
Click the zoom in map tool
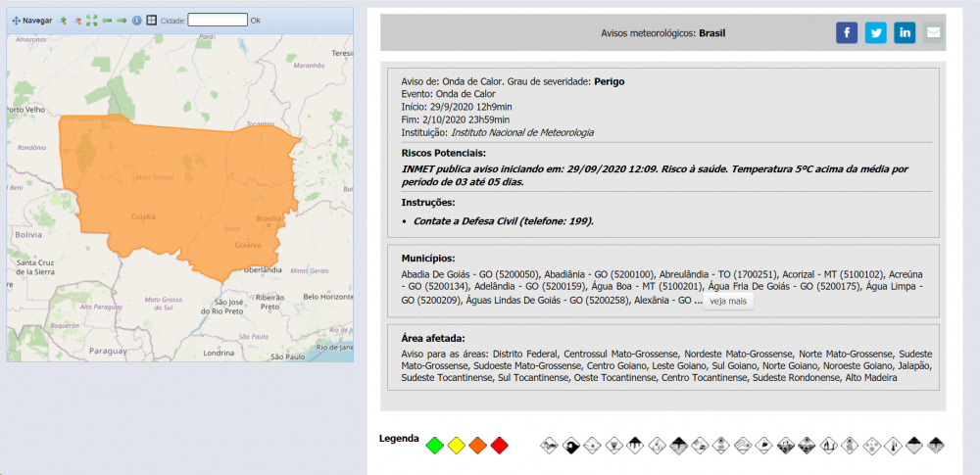pyautogui.click(x=63, y=20)
